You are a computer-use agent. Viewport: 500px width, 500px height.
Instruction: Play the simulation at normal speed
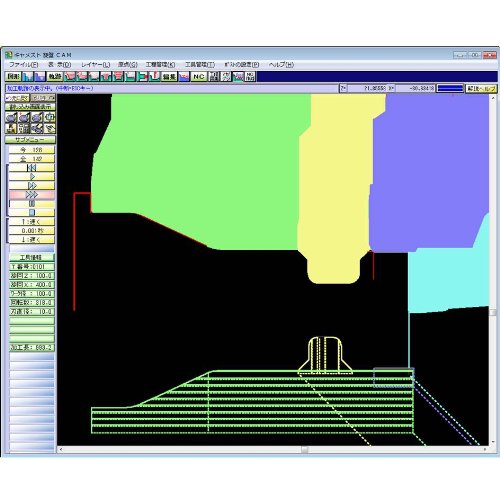[x=32, y=177]
